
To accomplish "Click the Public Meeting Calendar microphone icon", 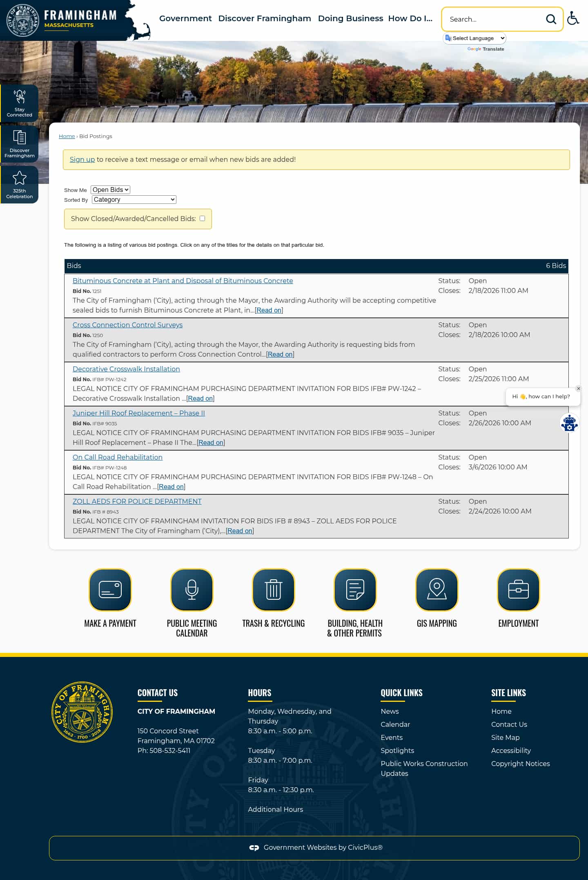I will [x=192, y=590].
